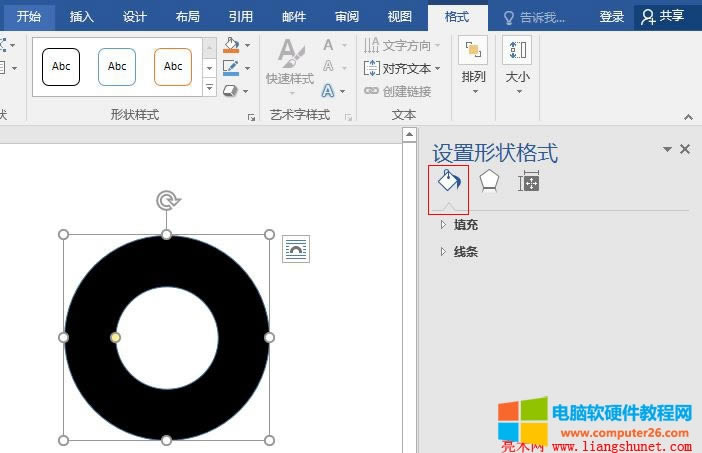The width and height of the screenshot is (702, 453).
Task: Click the 共享 share button
Action: [x=665, y=16]
